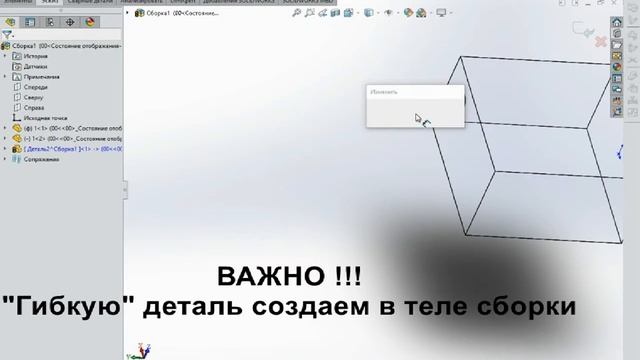Switch to the ConfigurationManager tab
The image size is (640, 360).
click(x=50, y=22)
